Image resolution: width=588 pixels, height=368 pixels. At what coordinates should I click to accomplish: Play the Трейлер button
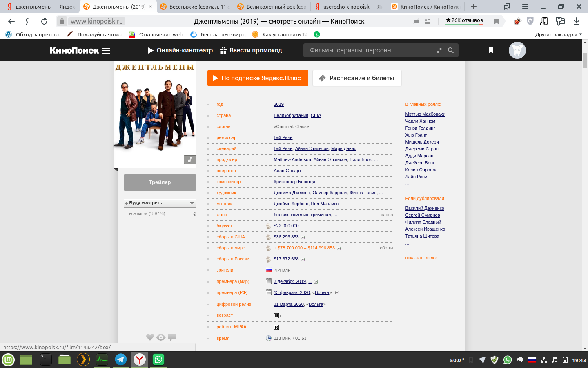pyautogui.click(x=160, y=182)
